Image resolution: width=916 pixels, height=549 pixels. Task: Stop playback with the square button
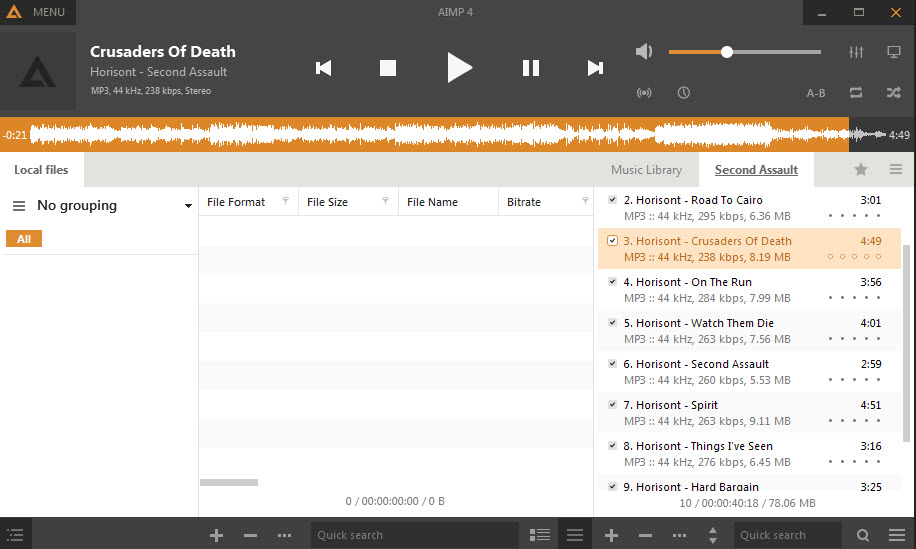click(388, 68)
